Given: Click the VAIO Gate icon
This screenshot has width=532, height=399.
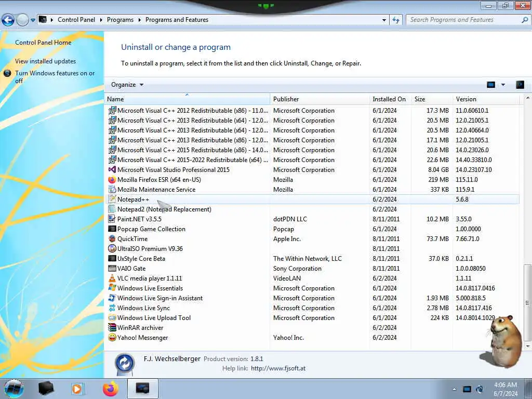Looking at the screenshot, I should pos(112,268).
